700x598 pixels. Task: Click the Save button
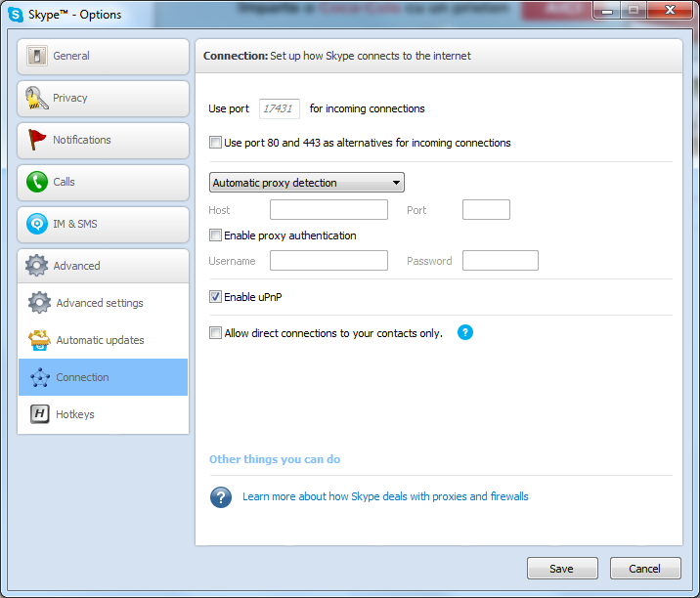click(x=562, y=569)
